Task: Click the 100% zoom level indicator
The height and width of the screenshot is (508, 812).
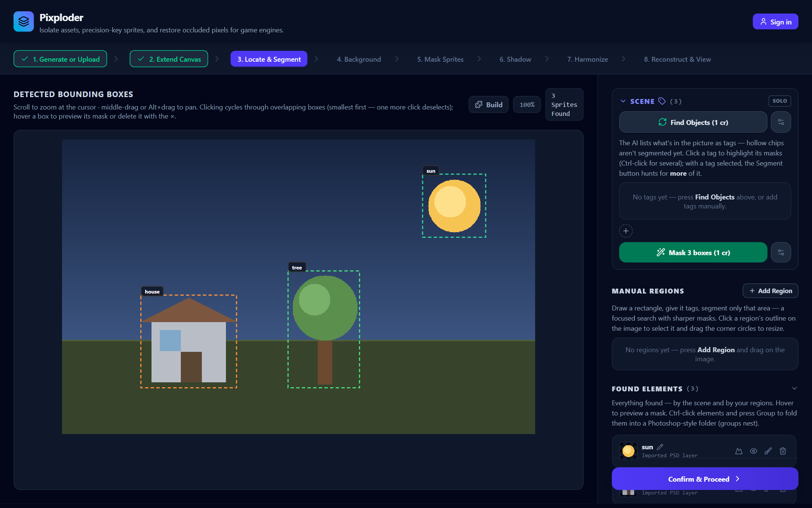Action: click(x=527, y=105)
